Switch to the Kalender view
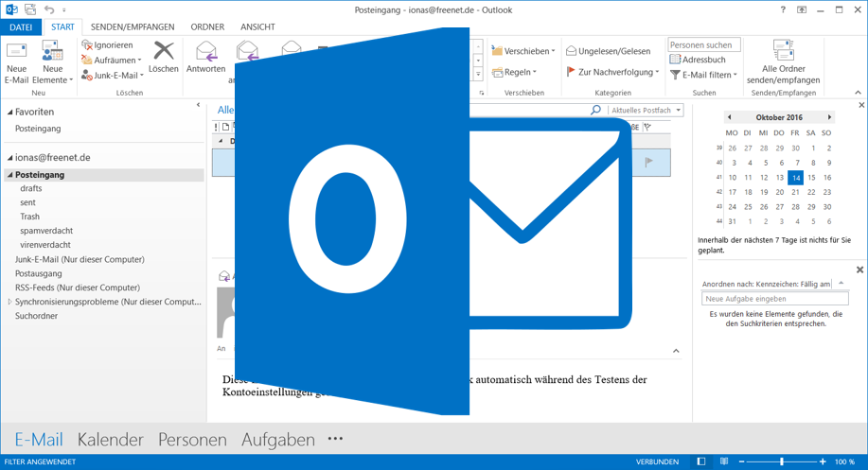Viewport: 868px width, 470px height. [110, 440]
